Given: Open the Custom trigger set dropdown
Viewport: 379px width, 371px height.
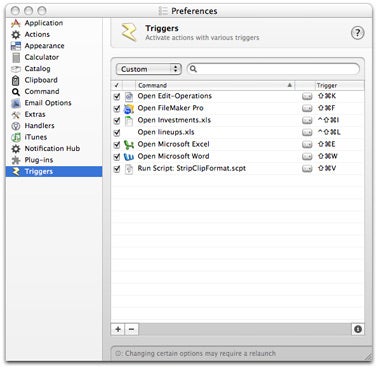Looking at the screenshot, I should point(149,69).
